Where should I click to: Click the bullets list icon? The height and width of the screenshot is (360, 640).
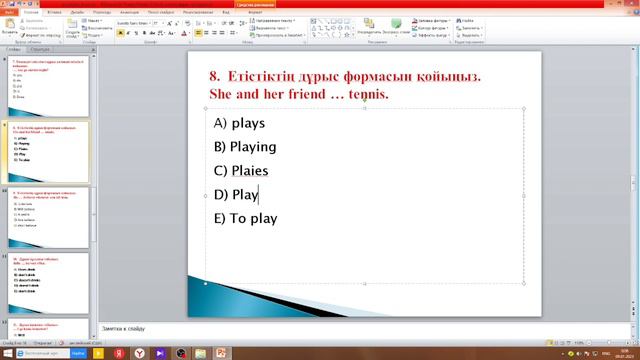pos(199,24)
